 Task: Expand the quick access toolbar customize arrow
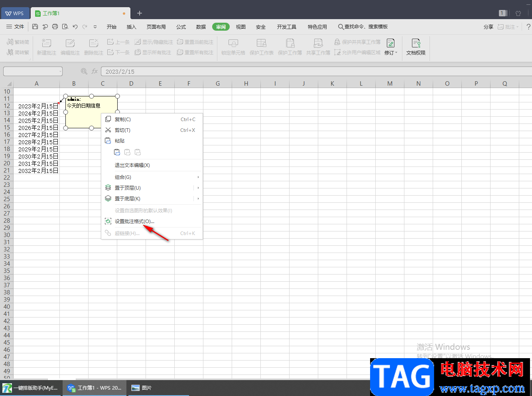coord(95,27)
